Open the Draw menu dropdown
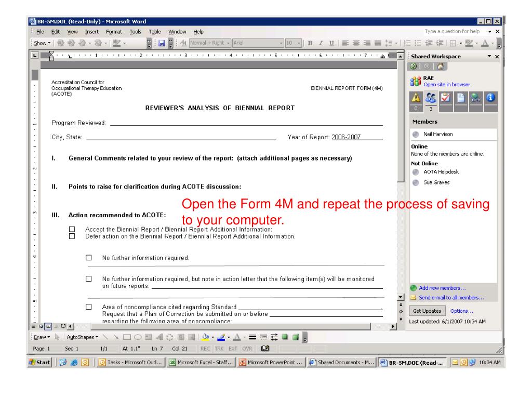This screenshot has width=532, height=399. (x=42, y=337)
